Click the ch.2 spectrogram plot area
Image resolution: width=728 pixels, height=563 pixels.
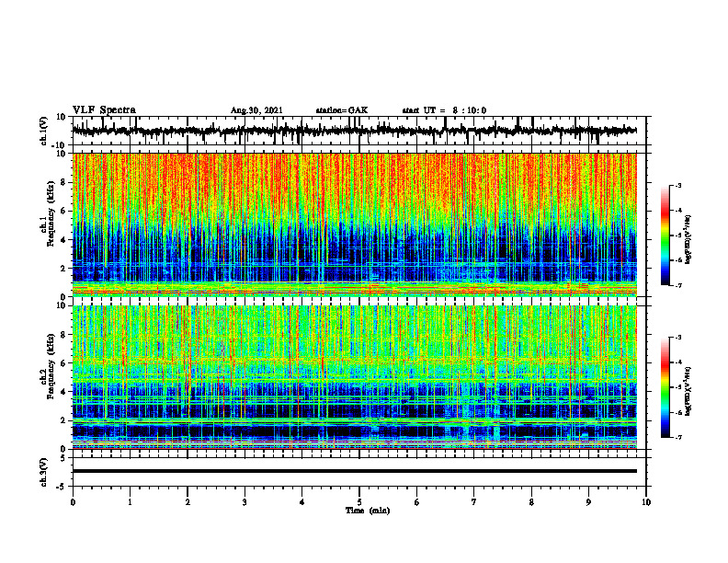click(354, 377)
